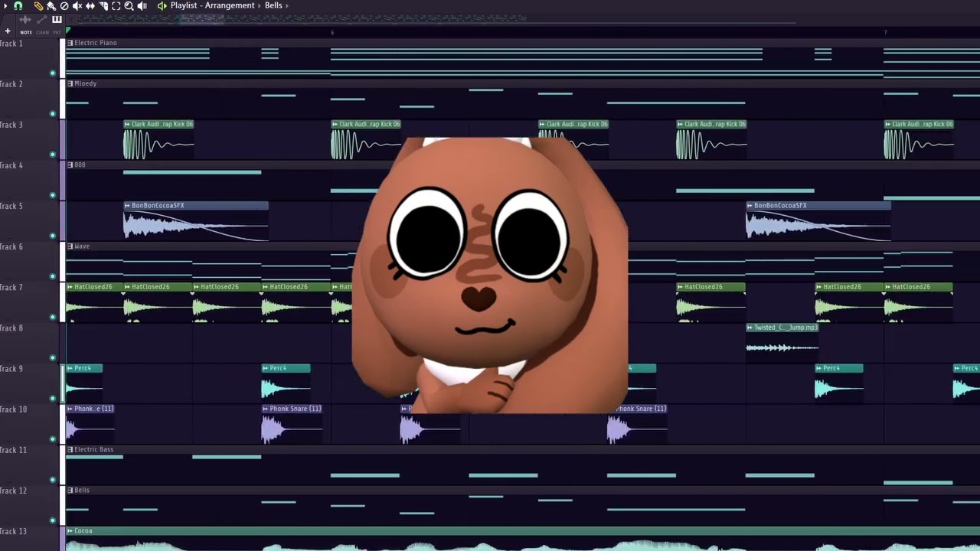
Task: Open the 808 clip menu icon
Action: (x=70, y=165)
